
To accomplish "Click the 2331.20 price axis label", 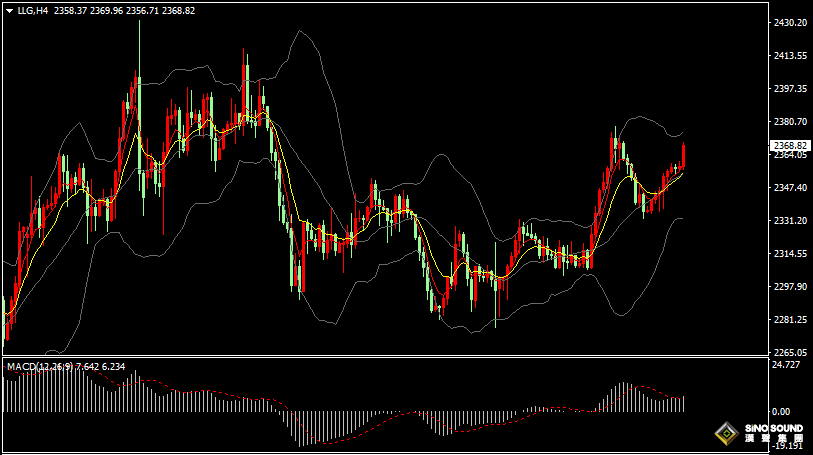I will pos(789,221).
